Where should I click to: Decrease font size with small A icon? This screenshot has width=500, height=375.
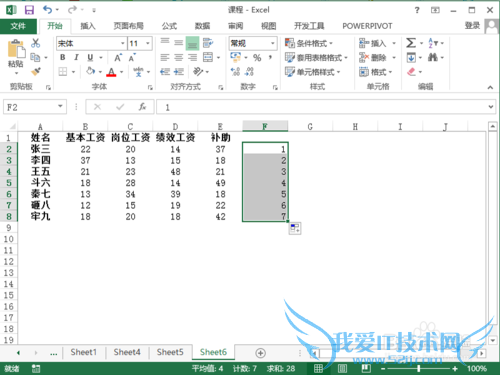pyautogui.click(x=132, y=58)
